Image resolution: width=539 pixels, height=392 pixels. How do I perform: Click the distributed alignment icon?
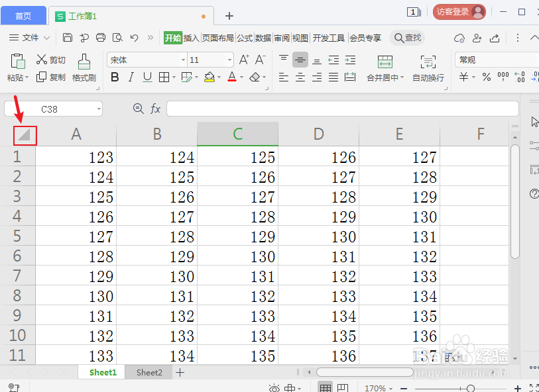(x=350, y=77)
